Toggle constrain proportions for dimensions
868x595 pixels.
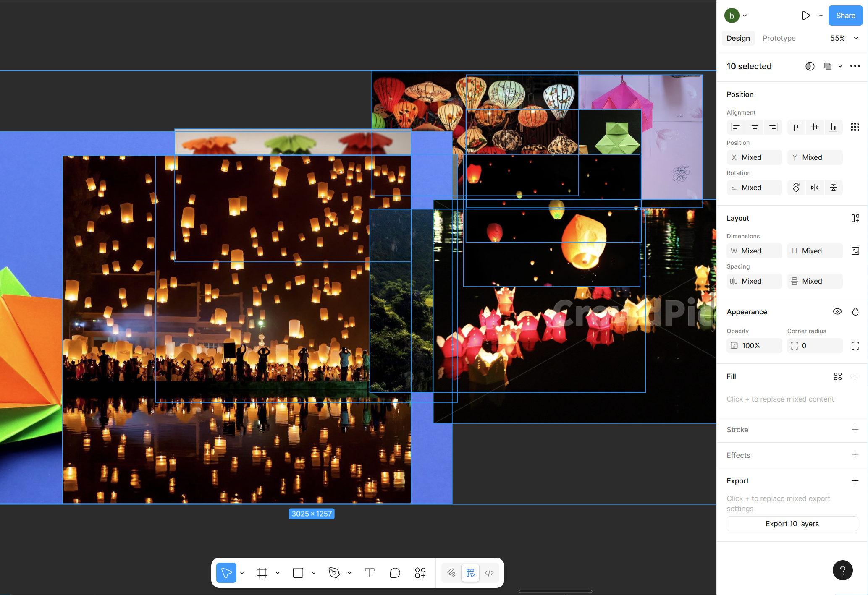(x=855, y=251)
